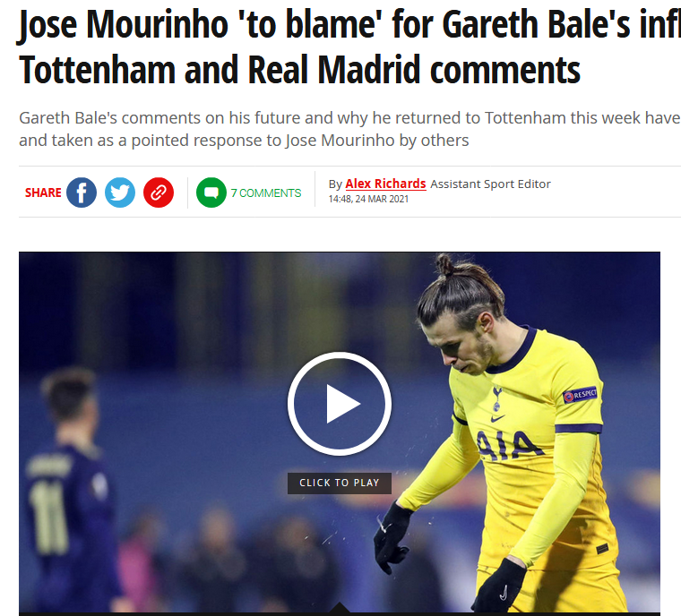Click the Respect badge on yellow sleeve

[x=580, y=395]
